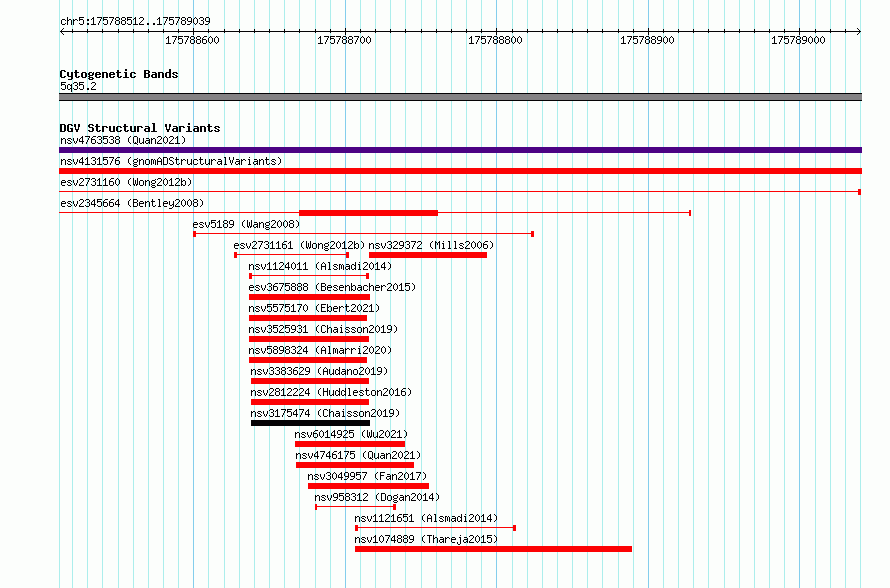Click thick red segment of esv2345664
890x588 pixels.
[368, 213]
